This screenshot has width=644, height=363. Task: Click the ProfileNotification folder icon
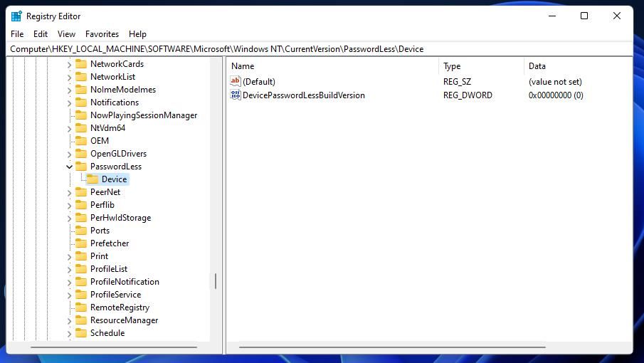click(x=81, y=281)
